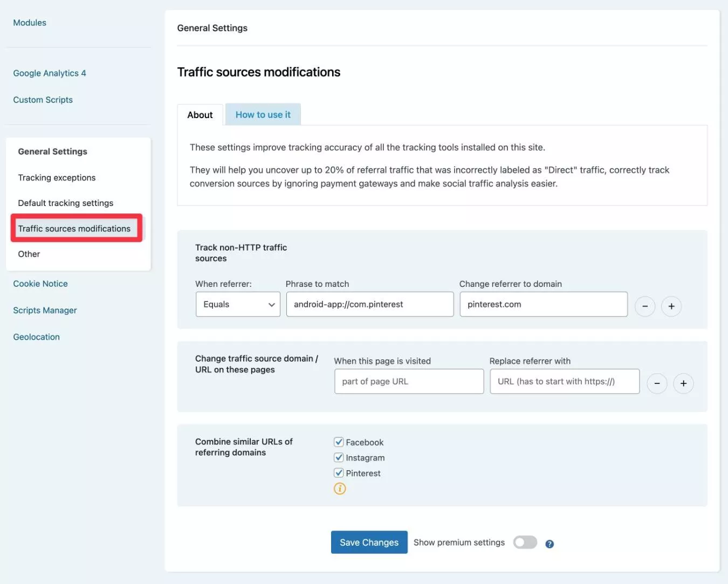Screen dimensions: 728x584
Task: Click blue help icon beside premium toggle
Action: click(x=550, y=544)
